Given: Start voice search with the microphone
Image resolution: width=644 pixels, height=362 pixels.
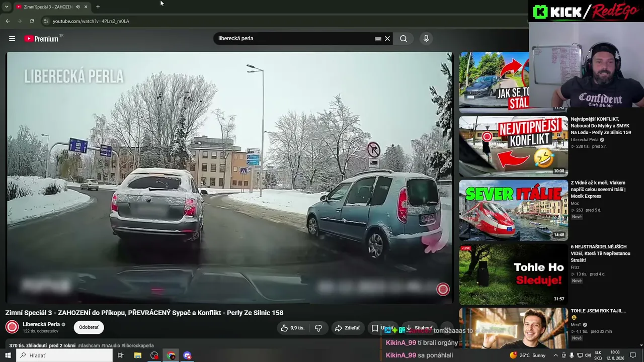Looking at the screenshot, I should click(426, 39).
